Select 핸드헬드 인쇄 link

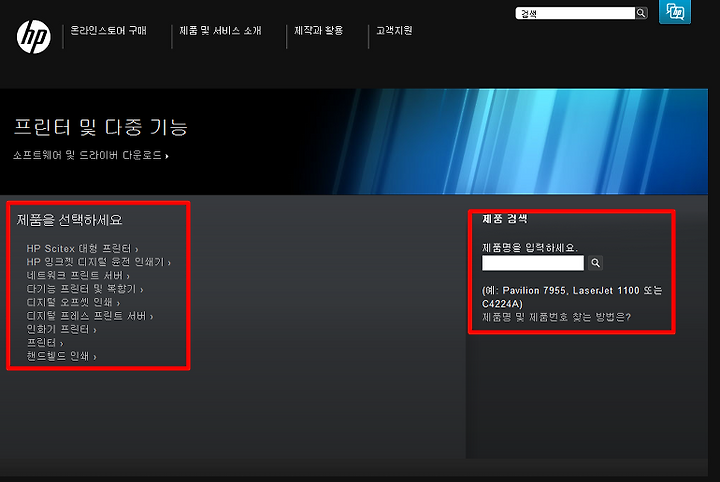(x=62, y=356)
